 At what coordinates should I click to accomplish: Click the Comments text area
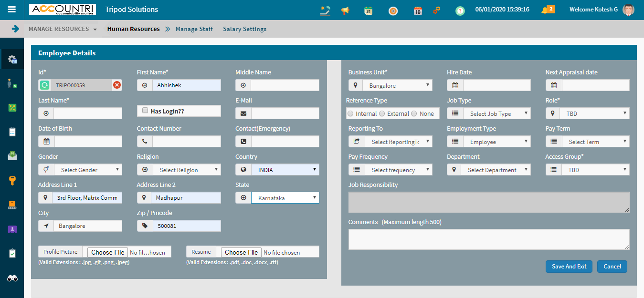click(489, 239)
